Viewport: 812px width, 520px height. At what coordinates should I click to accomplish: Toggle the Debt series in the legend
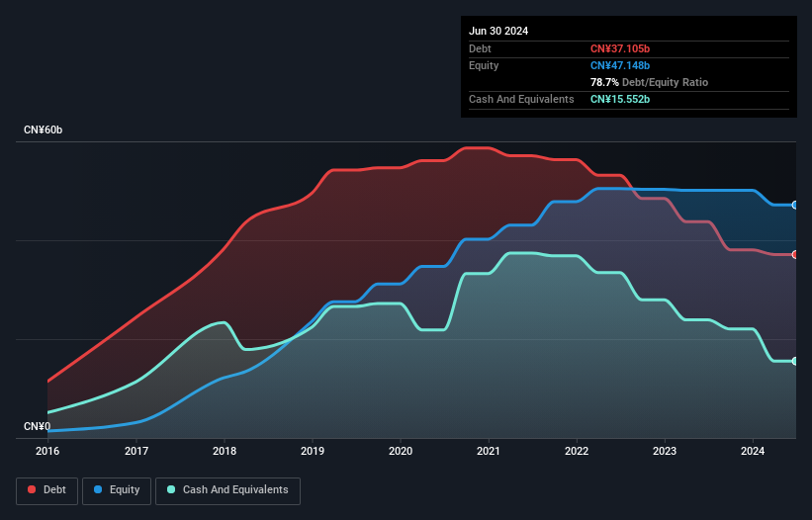click(47, 490)
